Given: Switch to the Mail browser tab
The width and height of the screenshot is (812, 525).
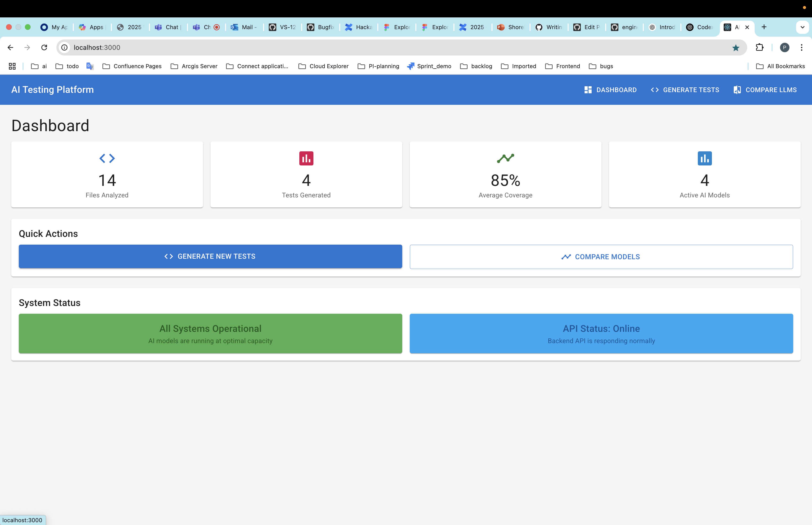Looking at the screenshot, I should (244, 27).
